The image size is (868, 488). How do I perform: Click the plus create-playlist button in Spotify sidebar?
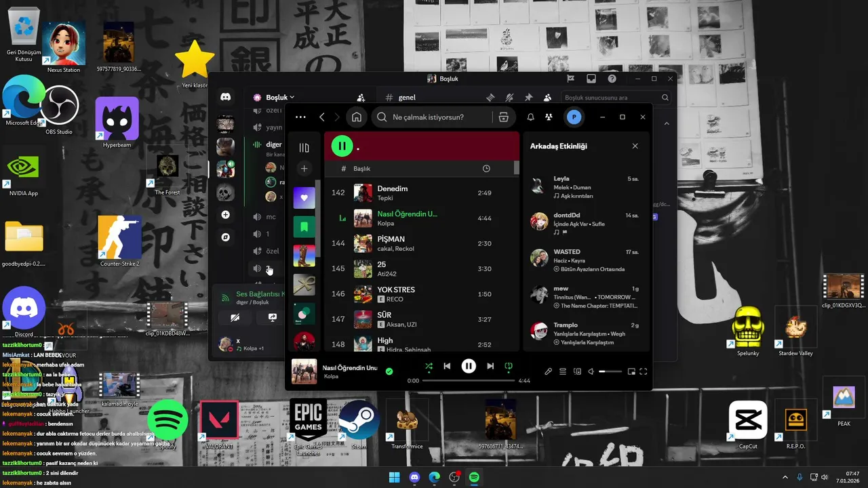304,169
